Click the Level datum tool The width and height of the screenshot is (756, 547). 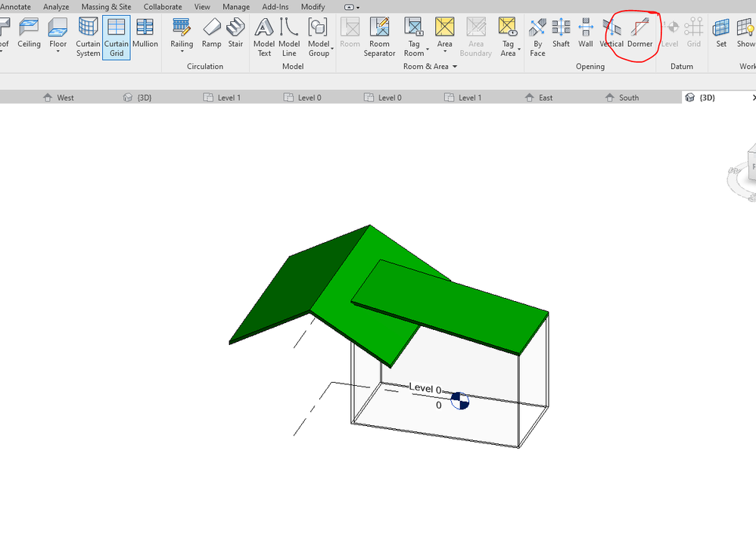pyautogui.click(x=670, y=33)
